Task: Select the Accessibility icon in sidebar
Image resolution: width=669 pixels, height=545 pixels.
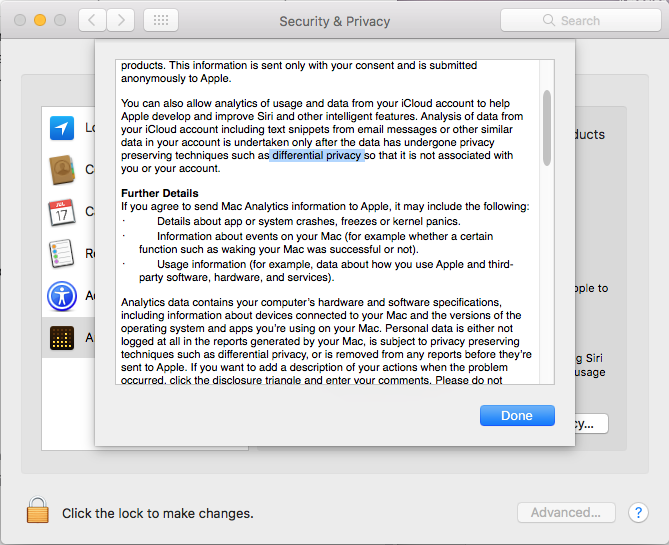Action: 62,296
